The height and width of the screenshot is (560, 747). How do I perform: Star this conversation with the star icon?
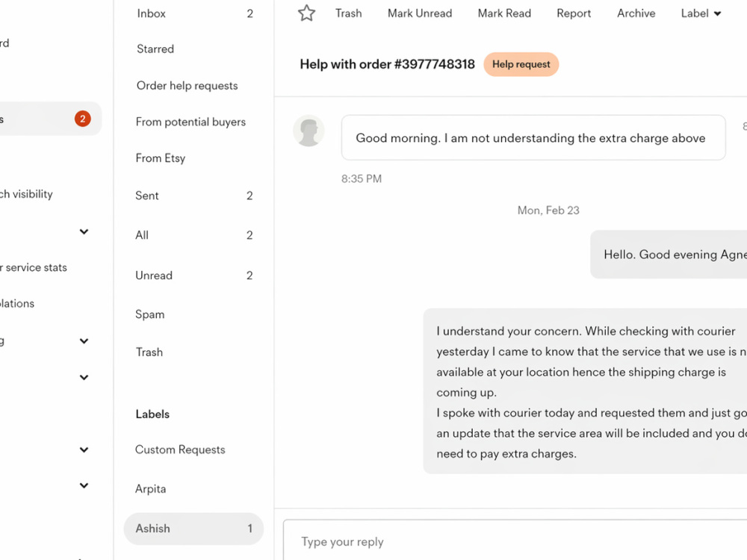point(306,13)
